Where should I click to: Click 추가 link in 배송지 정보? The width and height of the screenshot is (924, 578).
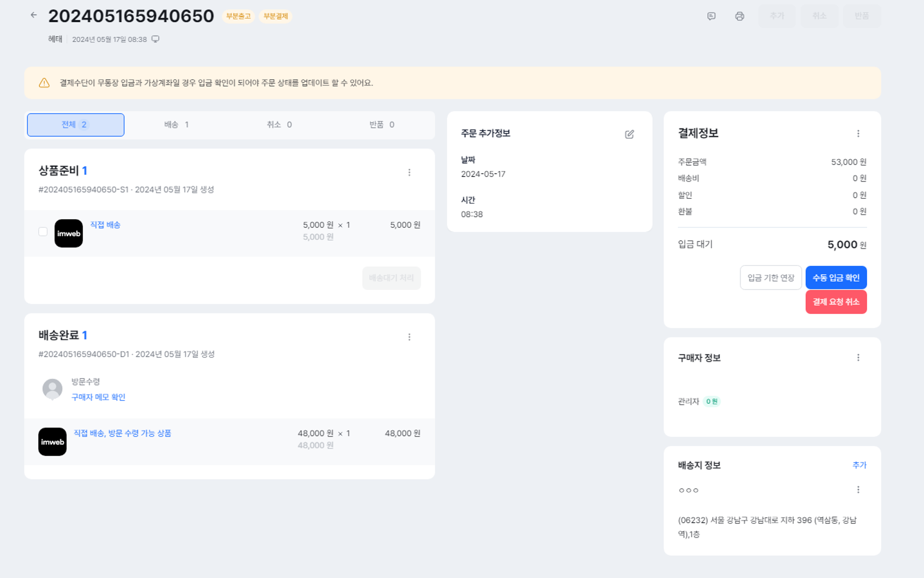click(x=859, y=465)
